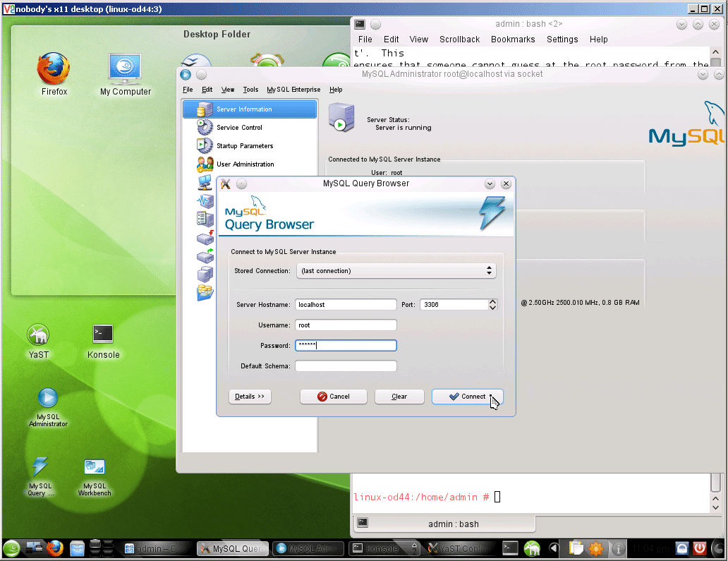The width and height of the screenshot is (728, 561).
Task: Click the red power button in the taskbar
Action: point(700,548)
